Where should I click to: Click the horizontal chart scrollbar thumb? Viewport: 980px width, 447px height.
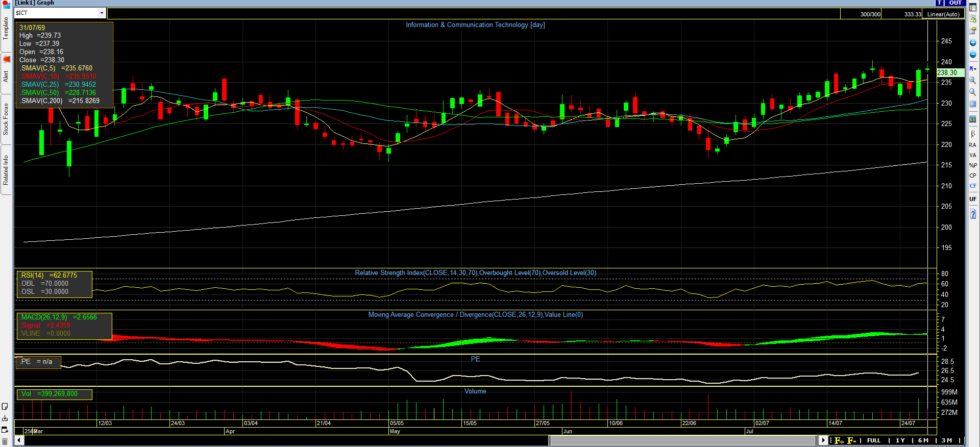(683, 440)
